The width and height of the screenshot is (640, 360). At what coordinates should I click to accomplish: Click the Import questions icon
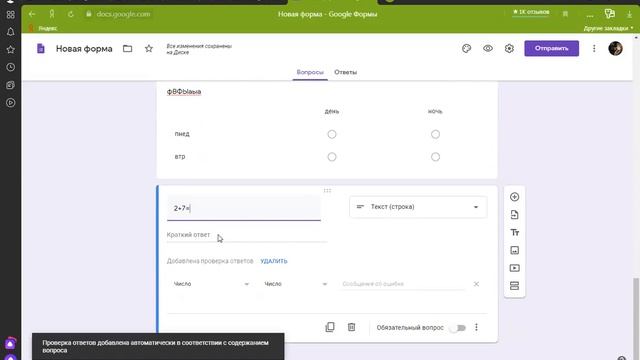(514, 215)
